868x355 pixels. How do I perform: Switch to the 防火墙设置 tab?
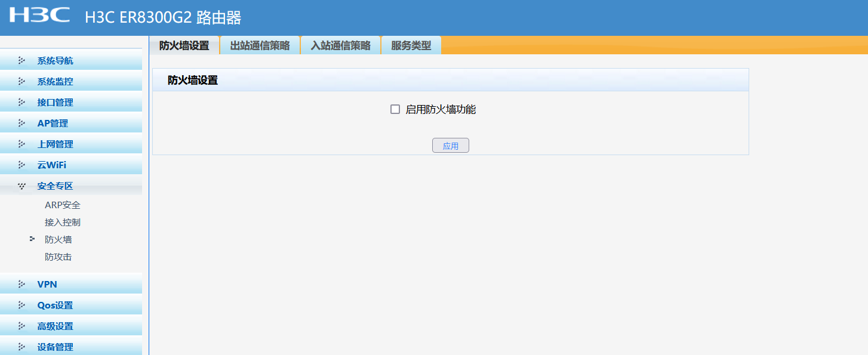click(x=184, y=45)
